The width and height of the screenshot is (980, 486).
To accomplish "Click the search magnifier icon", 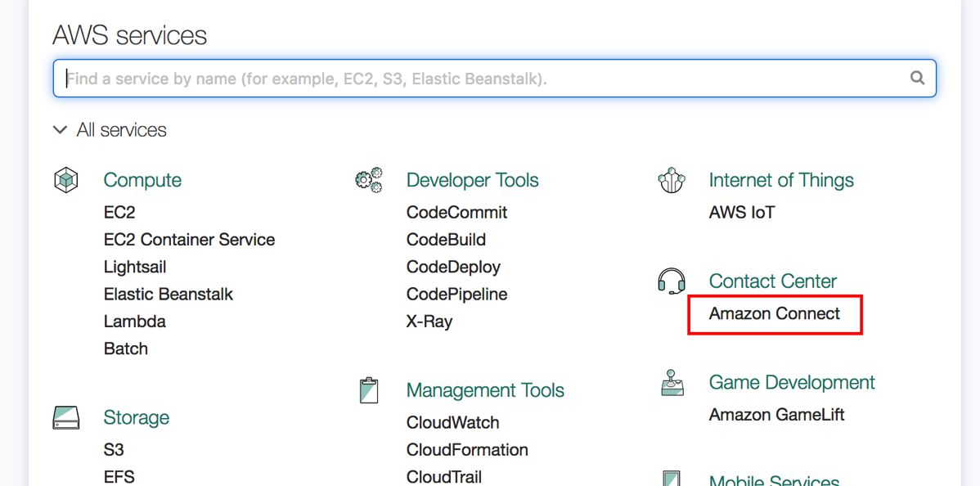I will [917, 78].
